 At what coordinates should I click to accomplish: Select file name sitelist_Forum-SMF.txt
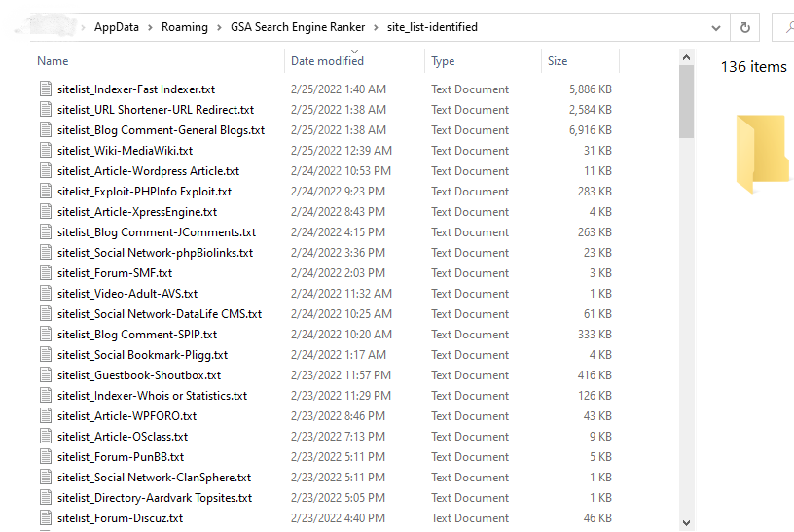click(115, 273)
